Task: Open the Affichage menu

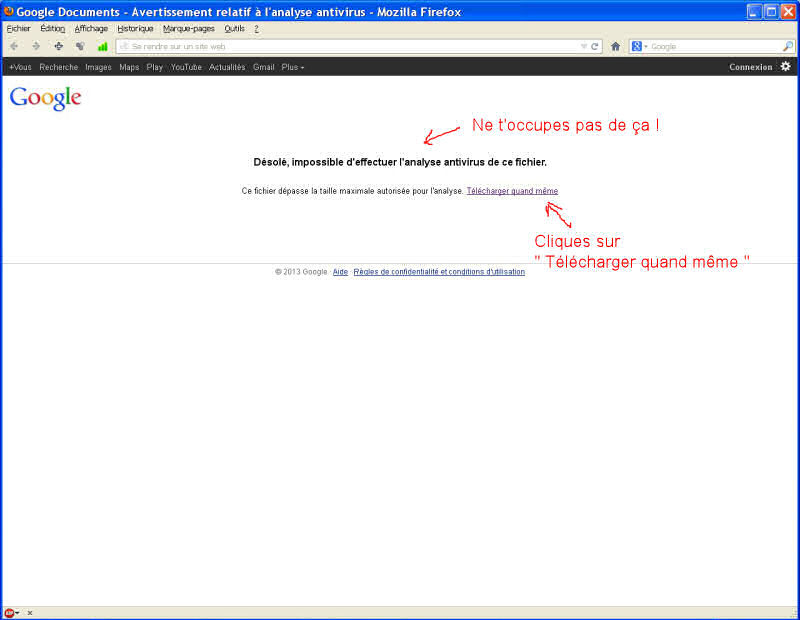Action: (91, 29)
